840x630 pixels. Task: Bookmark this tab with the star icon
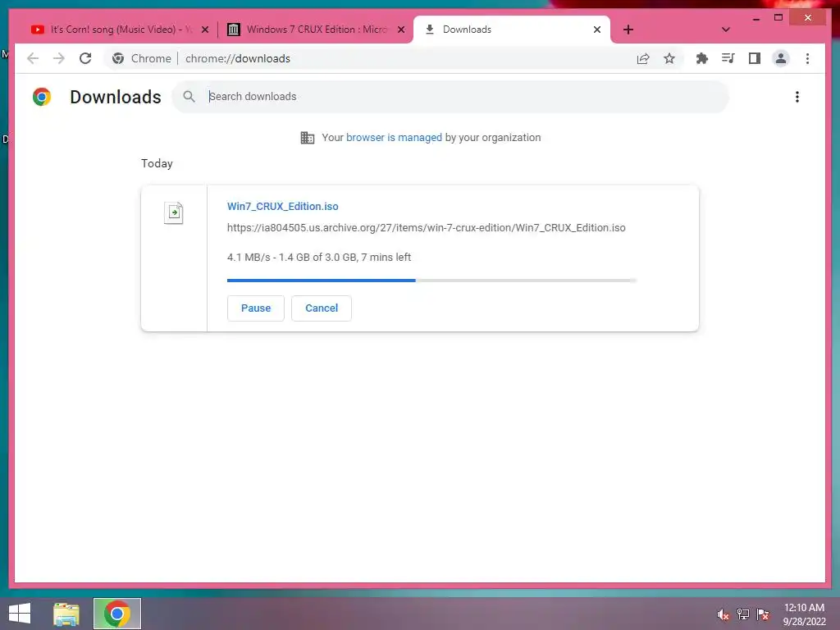(x=669, y=58)
